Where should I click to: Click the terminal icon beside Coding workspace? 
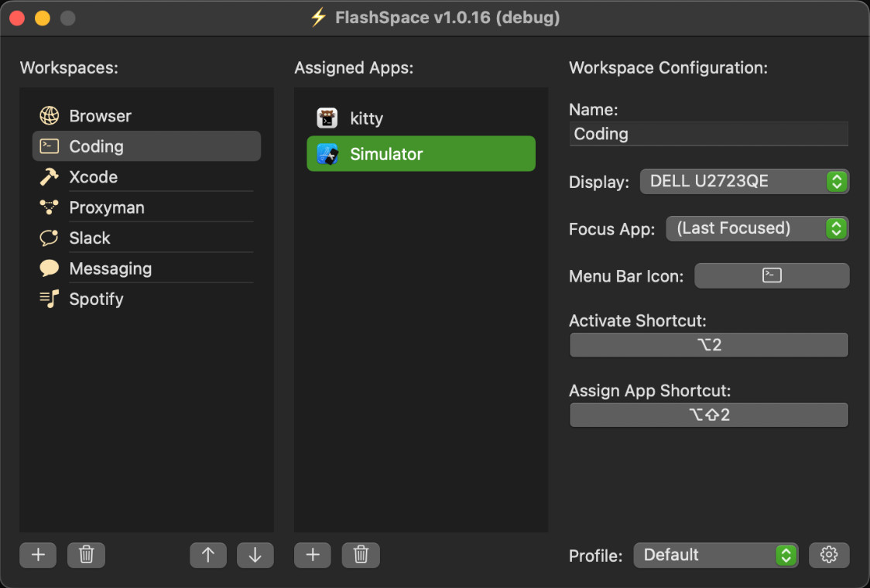[50, 146]
